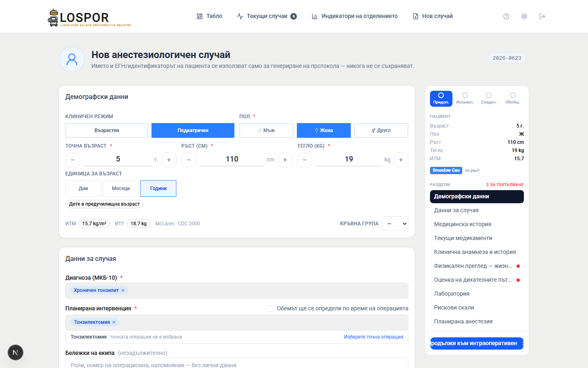Go to Рискови скали section
The width and height of the screenshot is (588, 368).
[x=477, y=308]
